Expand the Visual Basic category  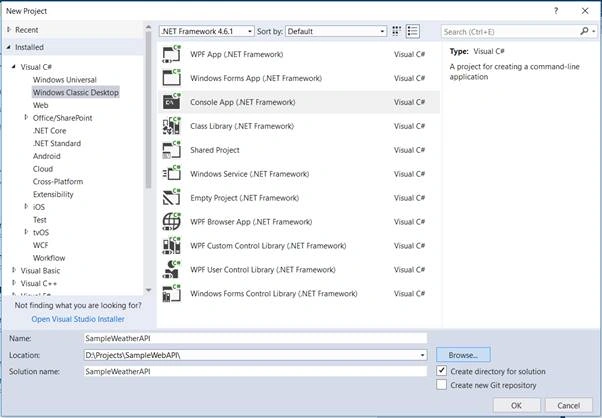click(x=14, y=270)
